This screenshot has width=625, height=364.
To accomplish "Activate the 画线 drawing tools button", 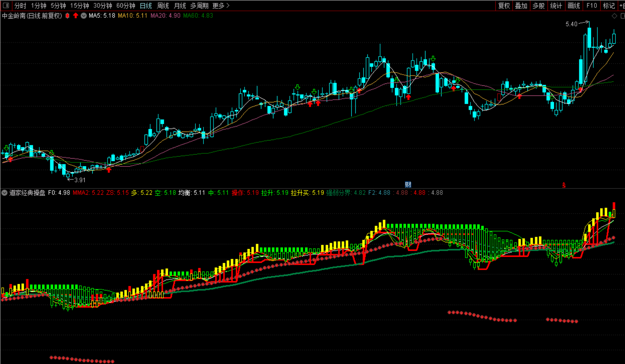I will click(x=574, y=6).
